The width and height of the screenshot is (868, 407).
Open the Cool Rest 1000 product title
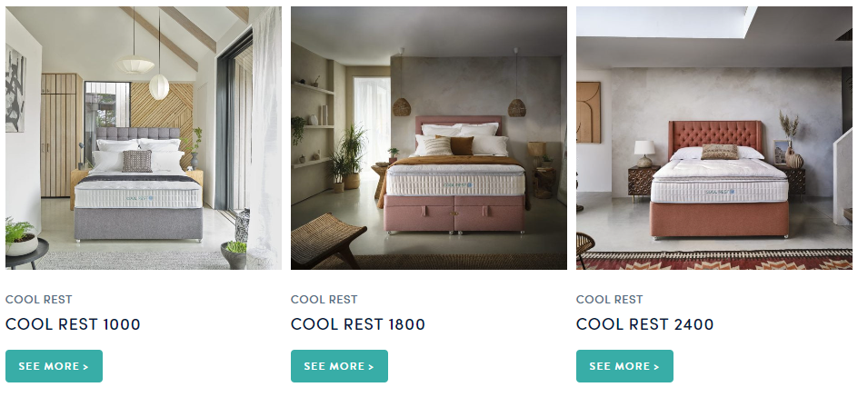click(x=73, y=324)
